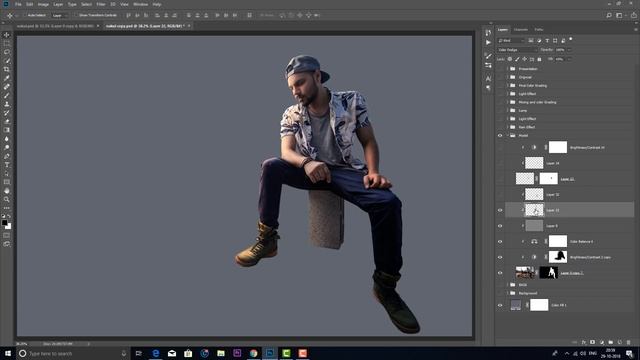The width and height of the screenshot is (640, 360).
Task: Click lock image pixels brush icon
Action: [517, 59]
